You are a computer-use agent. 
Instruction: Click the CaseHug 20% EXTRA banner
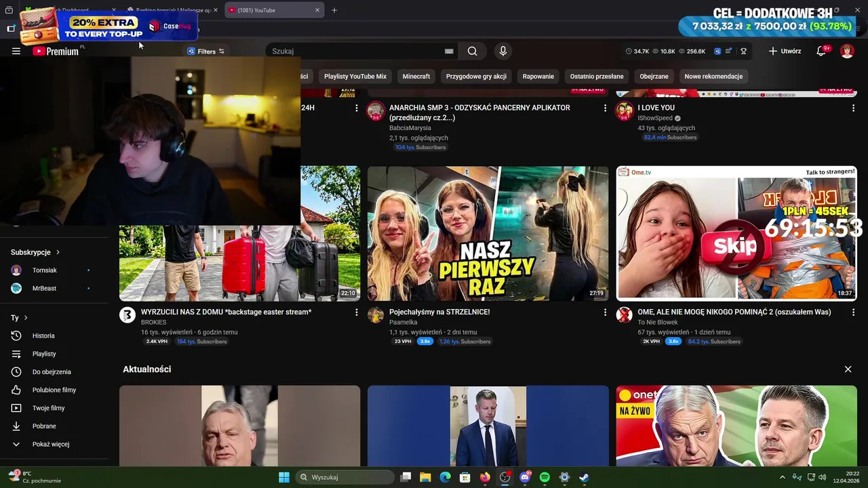click(108, 27)
